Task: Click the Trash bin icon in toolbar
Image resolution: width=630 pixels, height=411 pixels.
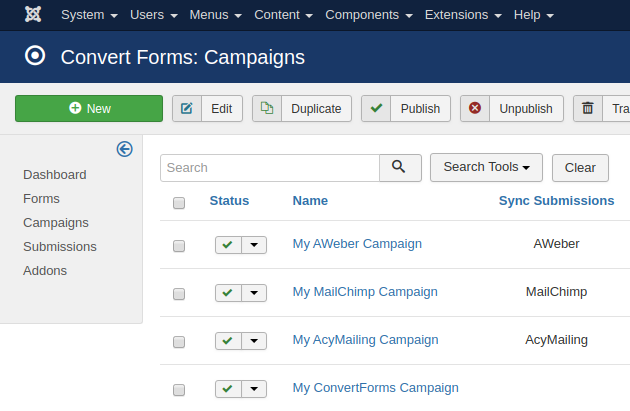Action: 588,108
